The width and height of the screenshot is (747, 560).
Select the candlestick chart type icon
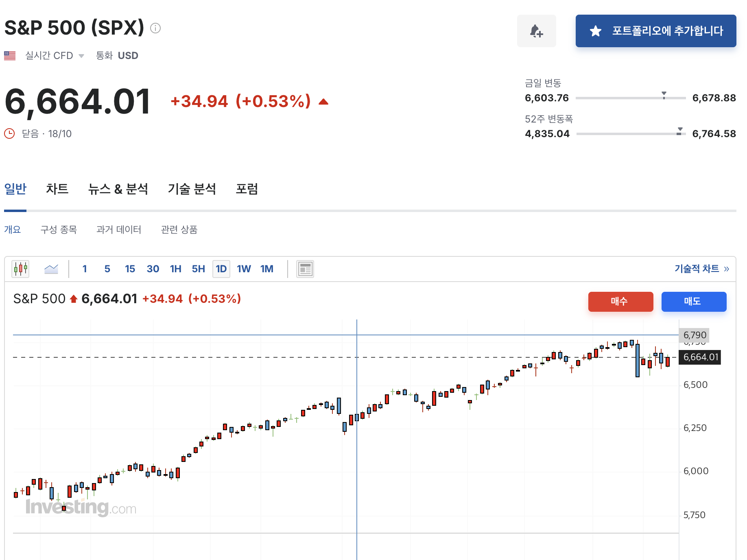point(20,269)
